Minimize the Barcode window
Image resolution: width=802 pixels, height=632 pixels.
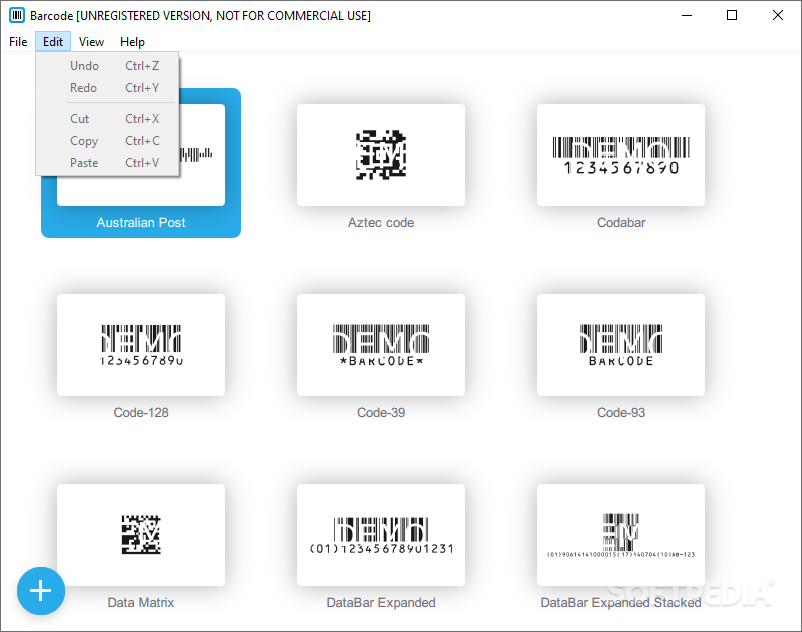687,15
